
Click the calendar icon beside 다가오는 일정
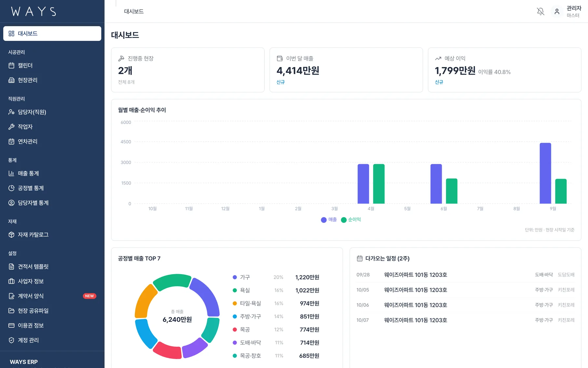(360, 258)
